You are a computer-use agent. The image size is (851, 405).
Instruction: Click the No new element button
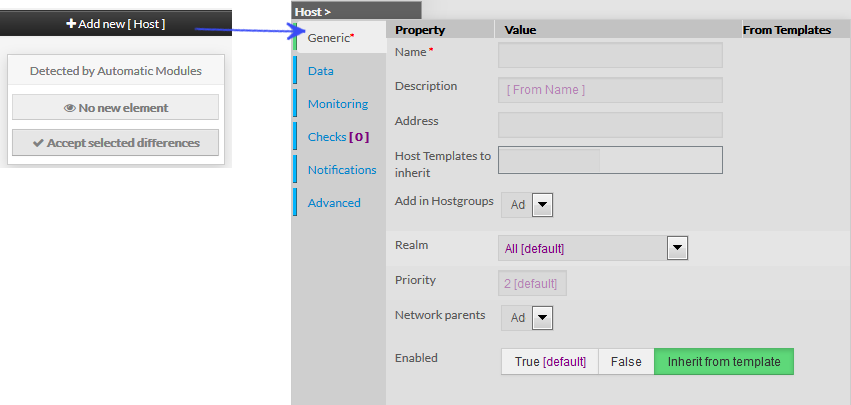click(115, 108)
